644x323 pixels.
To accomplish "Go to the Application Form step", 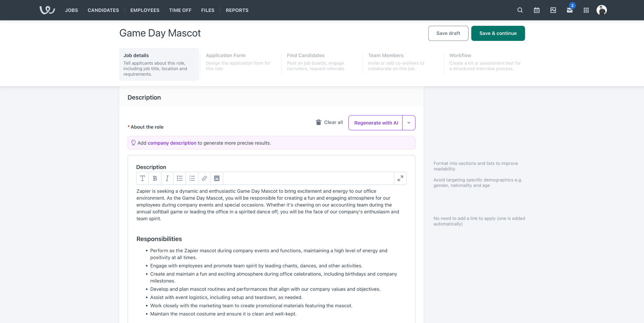I will 240,62.
